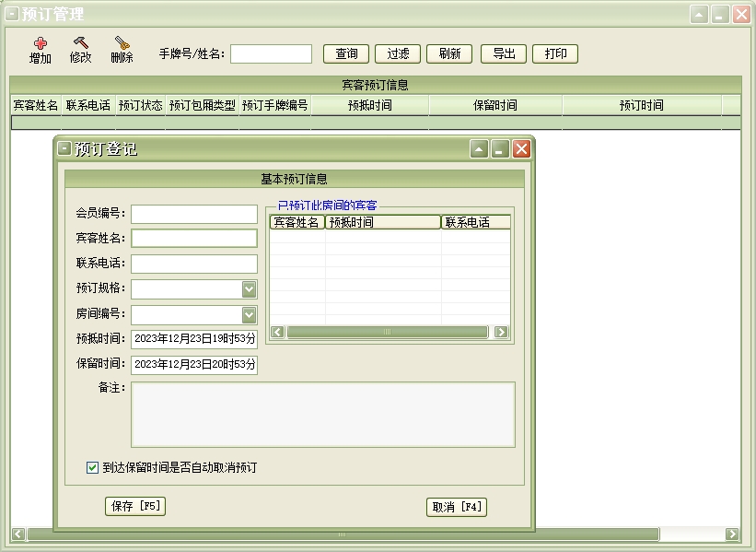Click the 增加 (Add) red plus icon
The height and width of the screenshot is (552, 756).
click(x=41, y=43)
